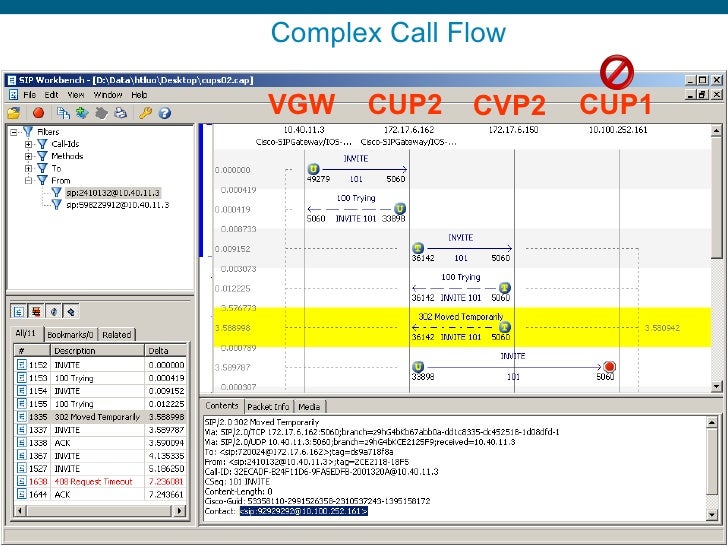The image size is (728, 546).
Task: Collapse the From filter node
Action: pyautogui.click(x=28, y=180)
